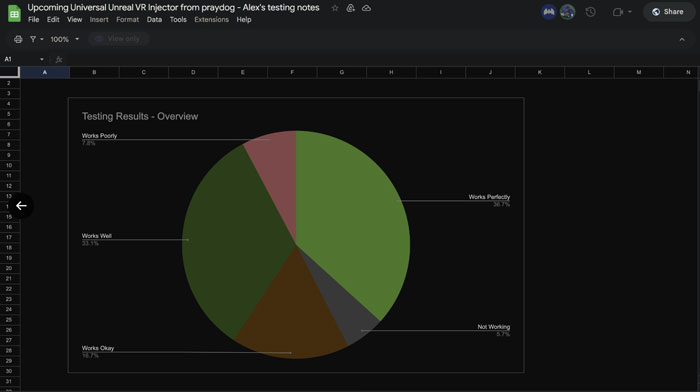Viewport: 700px width, 392px height.
Task: Check the cloud document status icon
Action: pos(367,8)
